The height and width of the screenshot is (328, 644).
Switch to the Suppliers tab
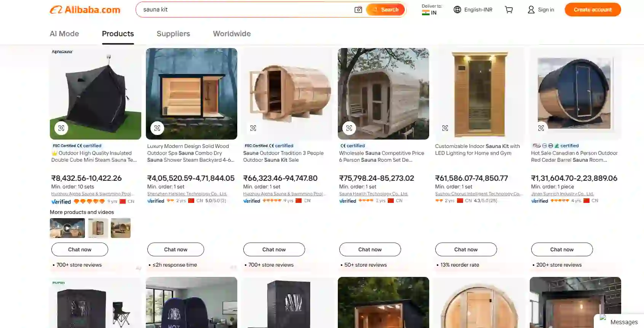[x=173, y=34]
